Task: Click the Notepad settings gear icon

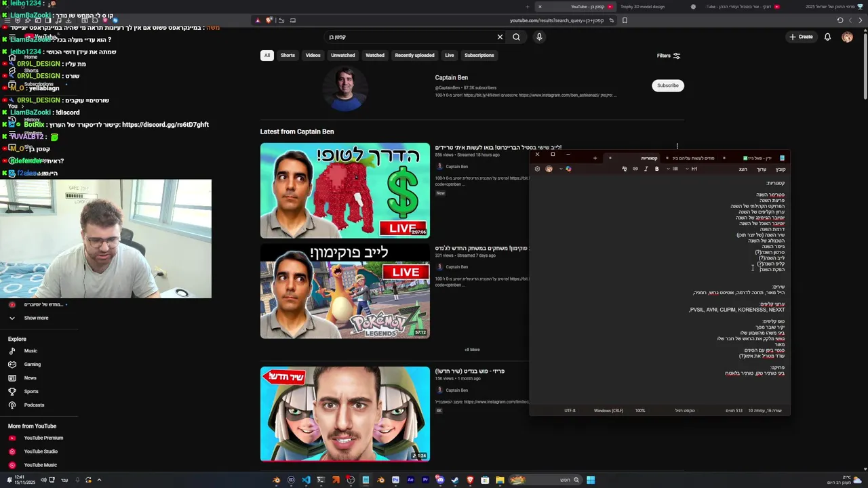Action: pos(537,169)
